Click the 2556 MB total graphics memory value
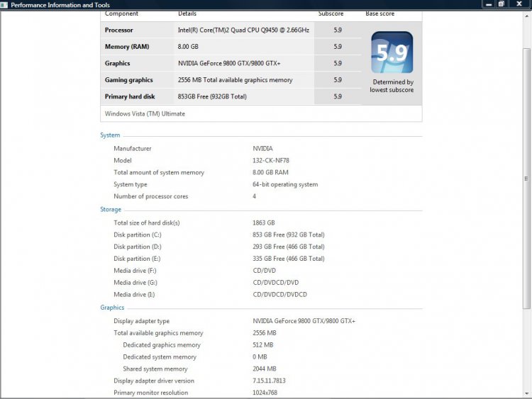Image resolution: width=532 pixels, height=399 pixels. [x=265, y=333]
